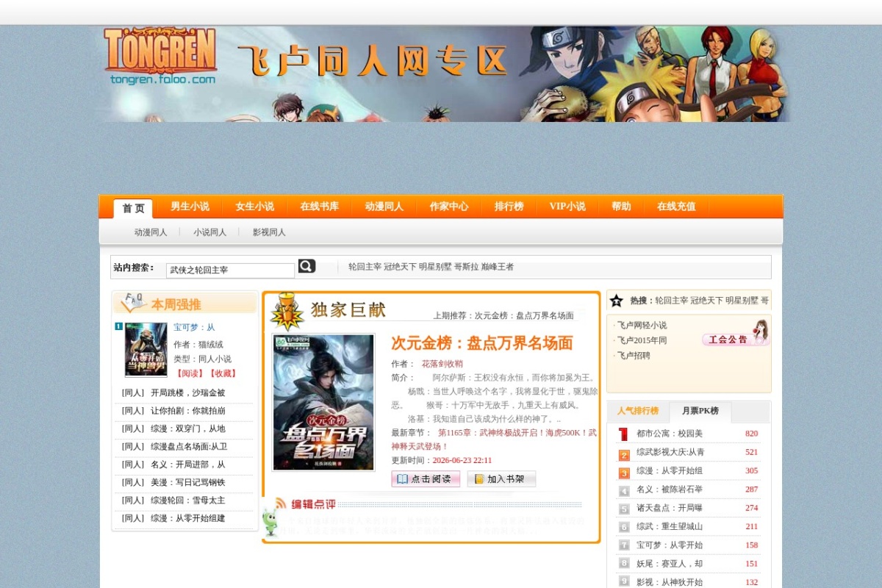Open 让你拍剧：你就拍崩 entry

point(188,411)
